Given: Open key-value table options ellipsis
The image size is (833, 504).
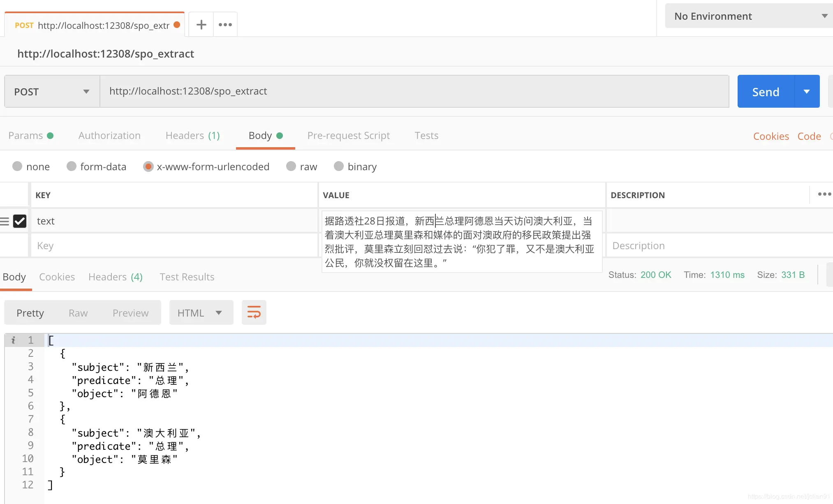Looking at the screenshot, I should [824, 194].
